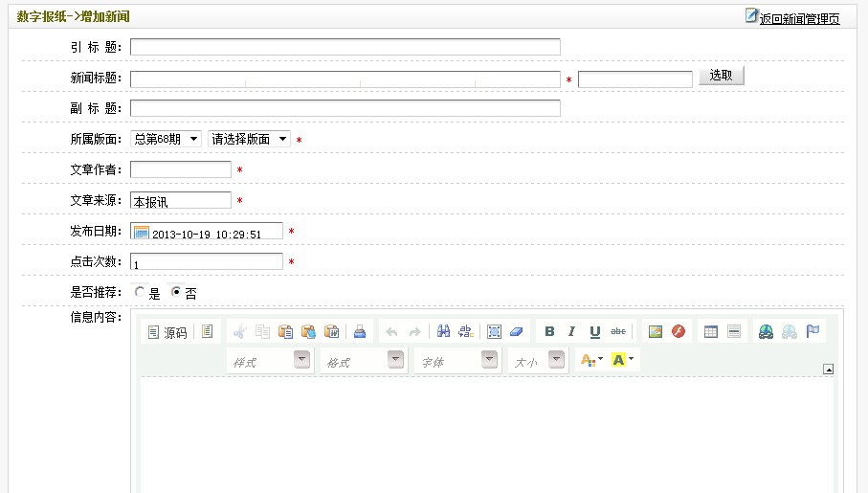
Task: Open 返回新闻管理页 link
Action: point(799,19)
